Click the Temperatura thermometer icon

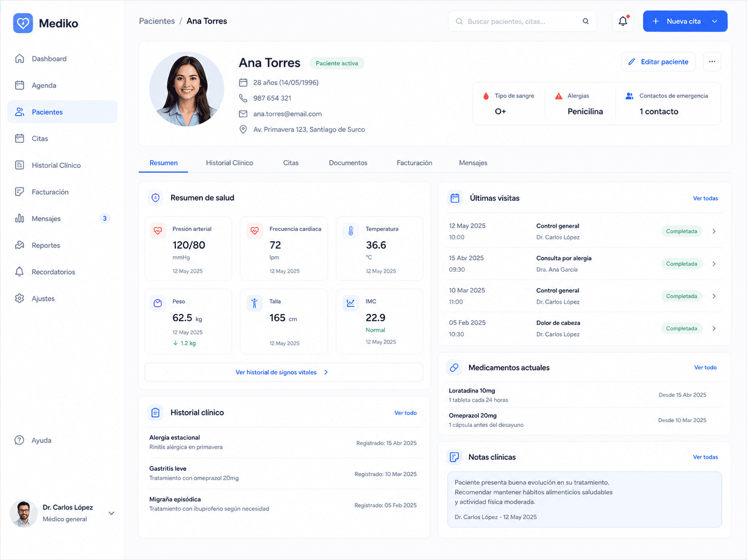(x=351, y=230)
